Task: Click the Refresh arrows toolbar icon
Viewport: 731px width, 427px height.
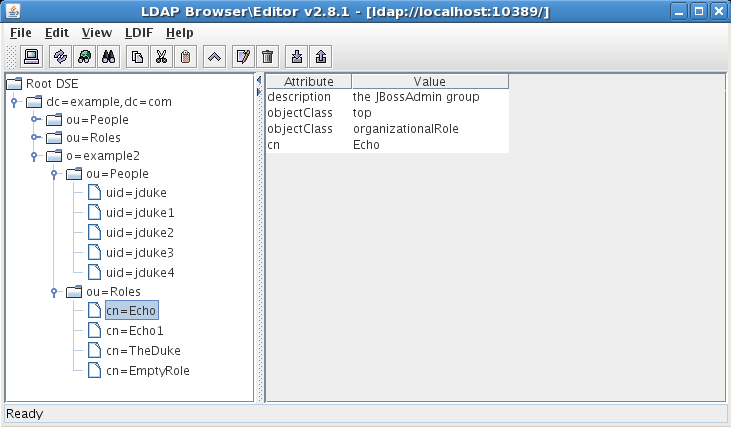Action: pyautogui.click(x=60, y=57)
